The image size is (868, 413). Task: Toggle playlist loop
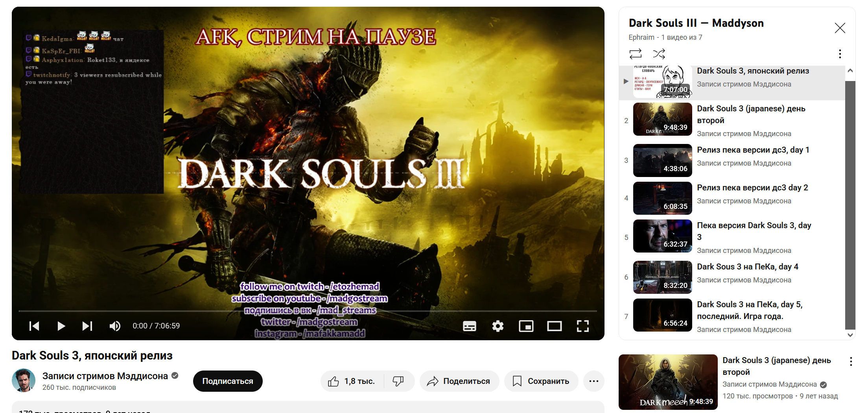tap(636, 53)
